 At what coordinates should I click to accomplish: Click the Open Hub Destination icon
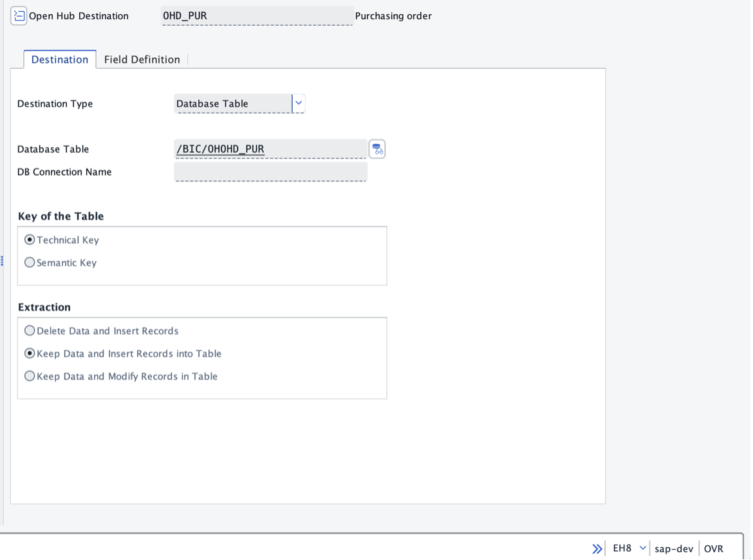pyautogui.click(x=19, y=16)
